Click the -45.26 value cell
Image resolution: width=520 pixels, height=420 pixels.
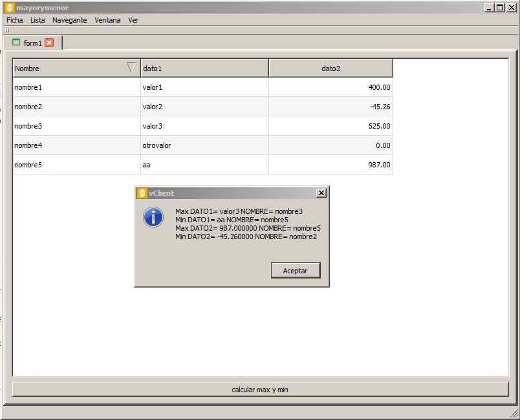pos(330,107)
